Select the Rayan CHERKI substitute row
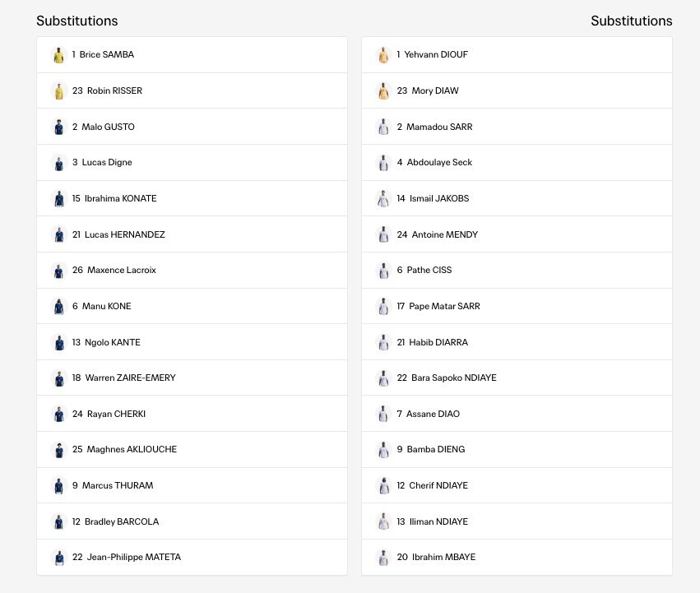700x593 pixels. click(x=192, y=414)
